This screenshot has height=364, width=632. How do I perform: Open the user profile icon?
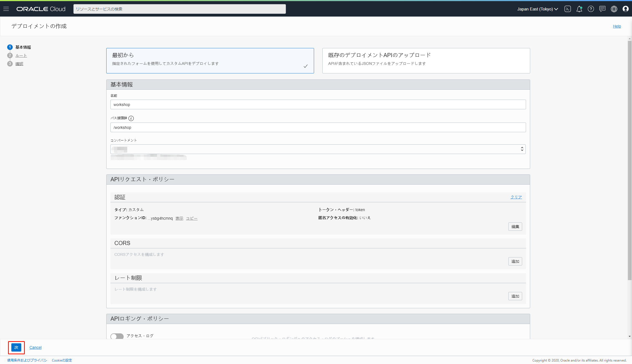[625, 9]
